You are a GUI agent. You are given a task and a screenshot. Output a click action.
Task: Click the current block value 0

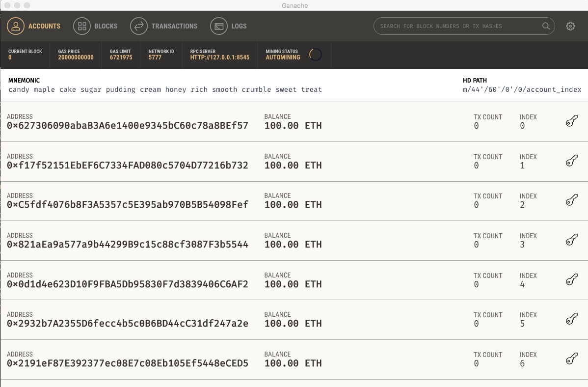click(x=10, y=57)
